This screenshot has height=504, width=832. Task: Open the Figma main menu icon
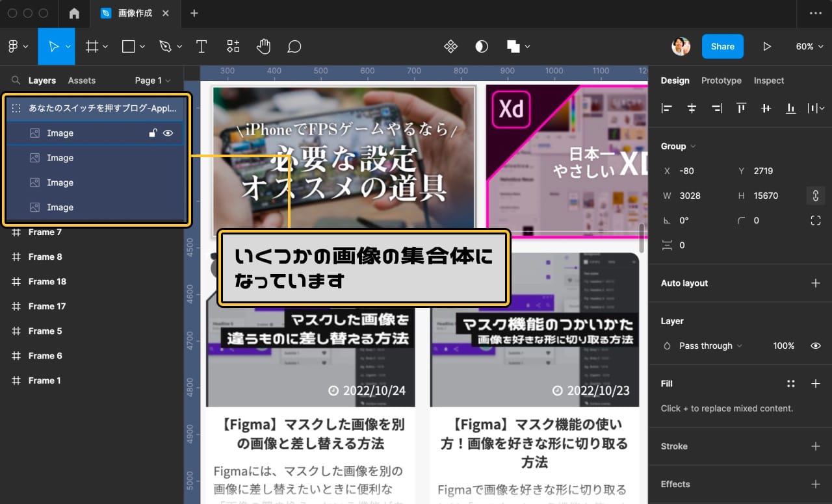pyautogui.click(x=13, y=47)
